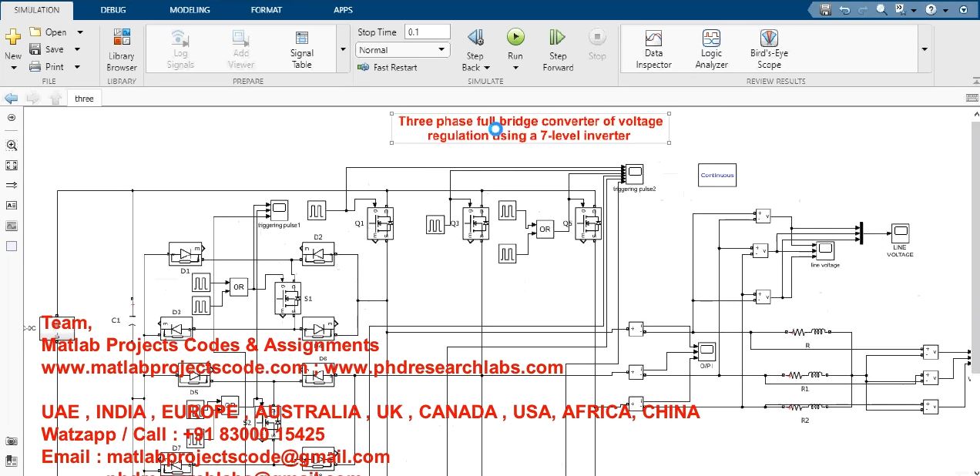The height and width of the screenshot is (476, 980).
Task: Select the D2 diode block
Action: pos(318,253)
